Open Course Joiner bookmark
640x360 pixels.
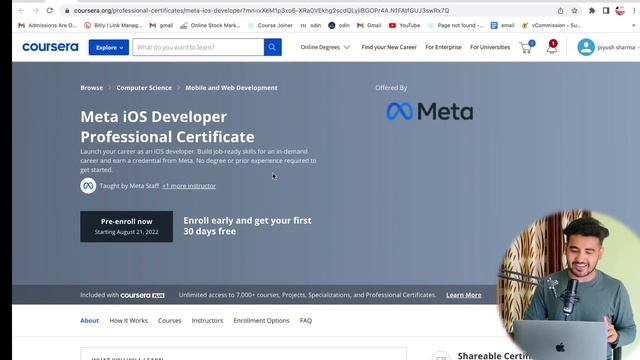pos(270,25)
